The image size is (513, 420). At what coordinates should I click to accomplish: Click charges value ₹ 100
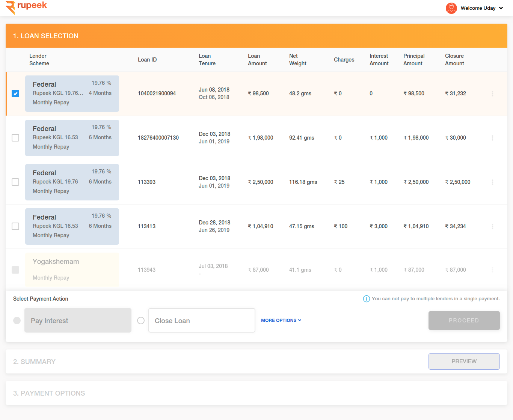(341, 226)
